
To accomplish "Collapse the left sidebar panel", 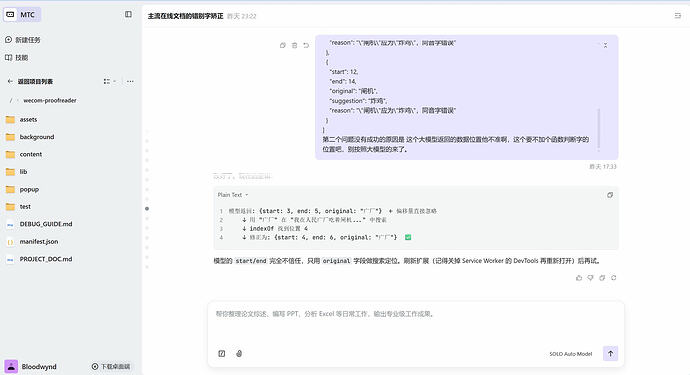I will [x=128, y=15].
